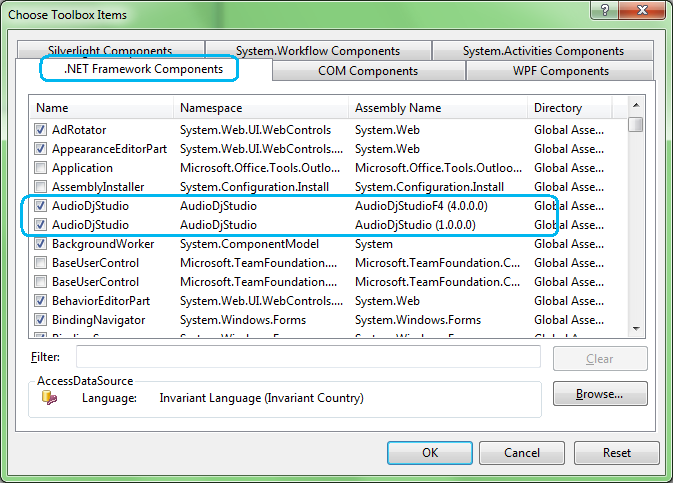Sort by the Namespace column header

click(260, 108)
